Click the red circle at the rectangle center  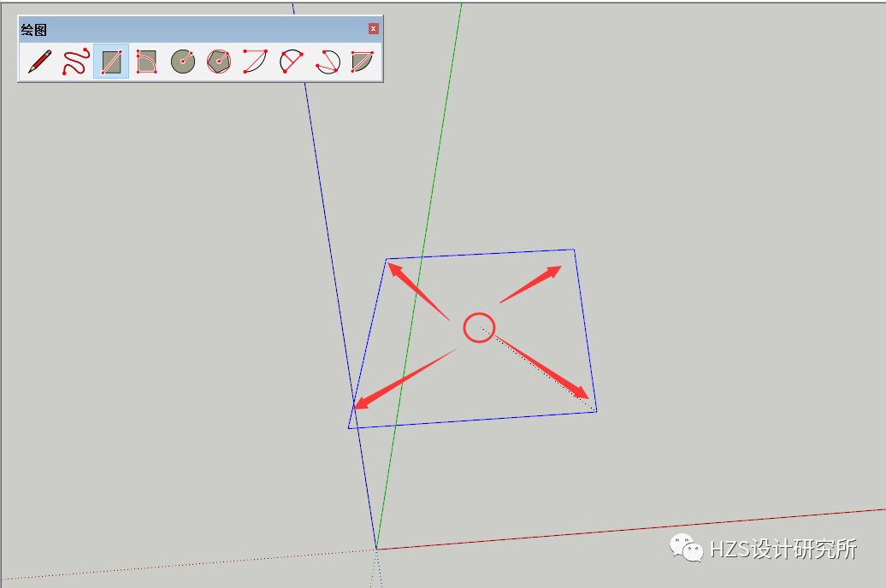pos(479,326)
